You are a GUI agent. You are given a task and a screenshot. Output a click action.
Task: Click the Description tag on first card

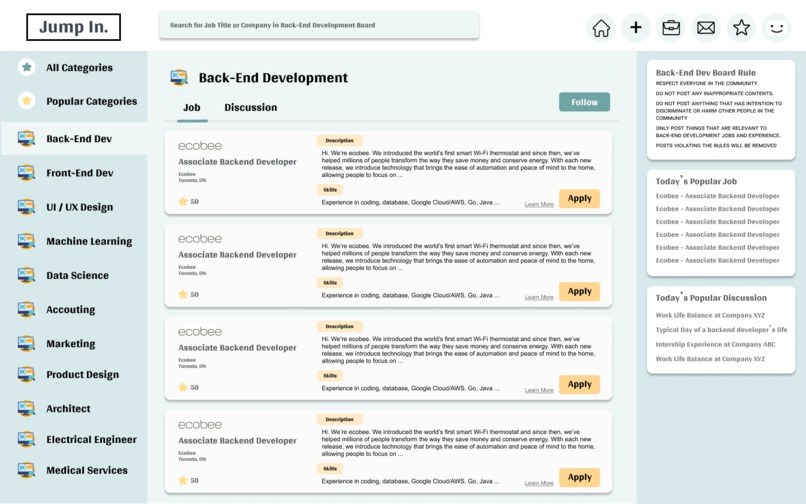pyautogui.click(x=339, y=140)
